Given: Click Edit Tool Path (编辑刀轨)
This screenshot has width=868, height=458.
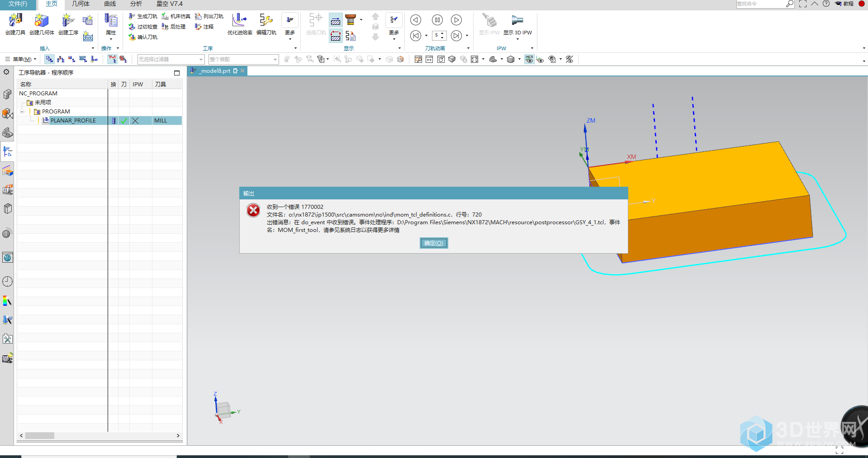Looking at the screenshot, I should click(266, 24).
